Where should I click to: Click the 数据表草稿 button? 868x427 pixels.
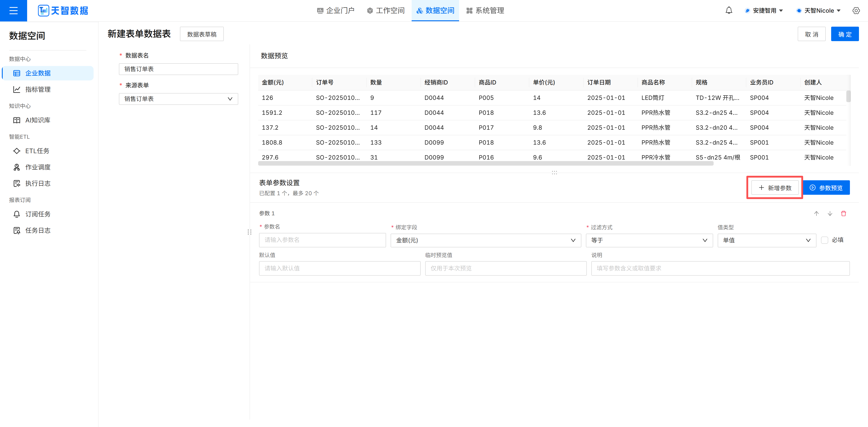coord(202,34)
